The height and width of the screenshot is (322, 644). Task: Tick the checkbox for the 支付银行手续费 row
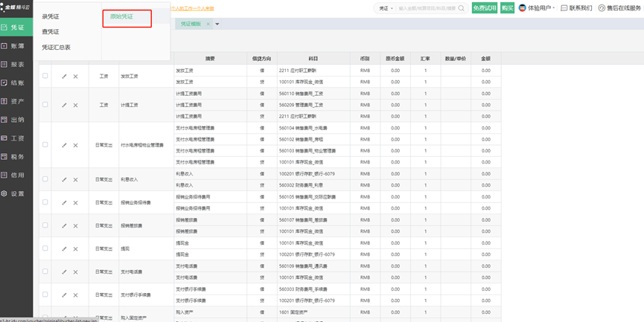(x=45, y=294)
